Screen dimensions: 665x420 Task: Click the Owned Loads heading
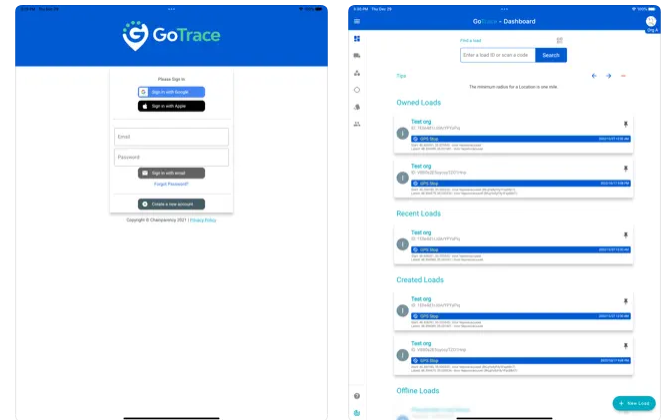[x=419, y=103]
